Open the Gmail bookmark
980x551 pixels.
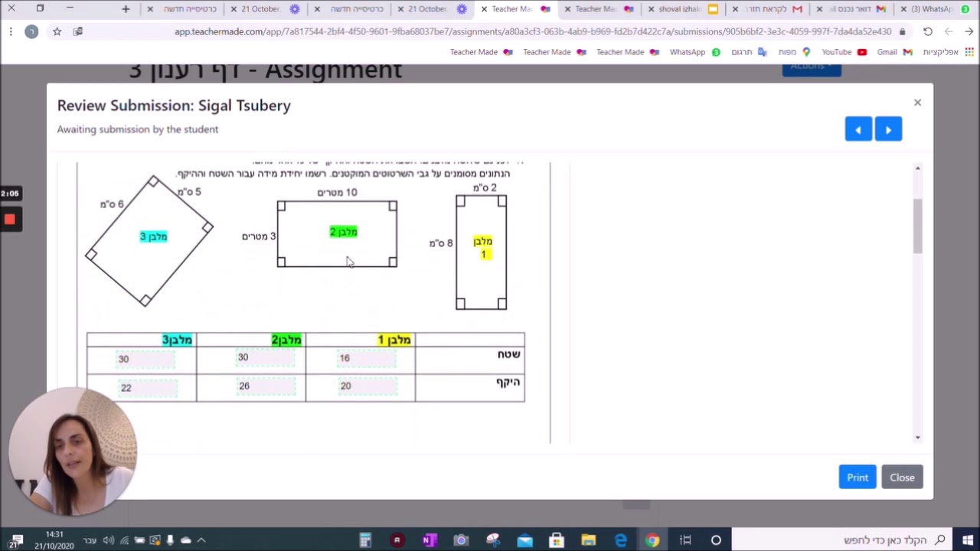point(894,52)
